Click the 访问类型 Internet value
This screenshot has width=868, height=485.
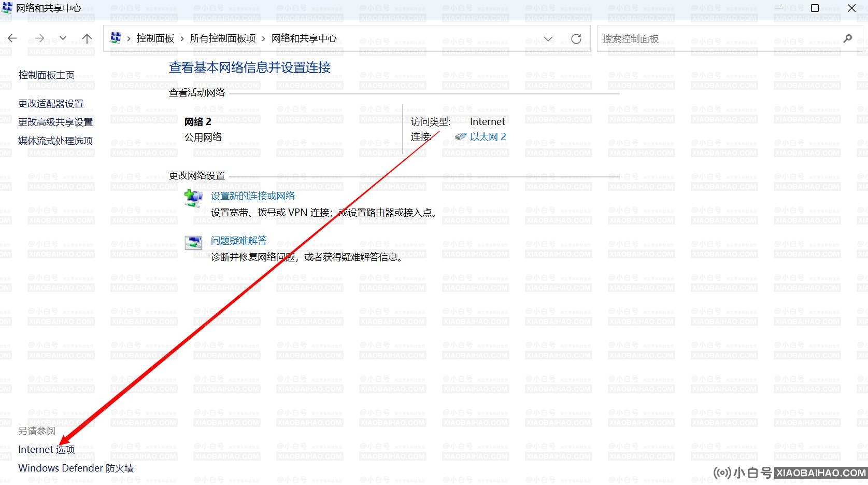point(488,122)
